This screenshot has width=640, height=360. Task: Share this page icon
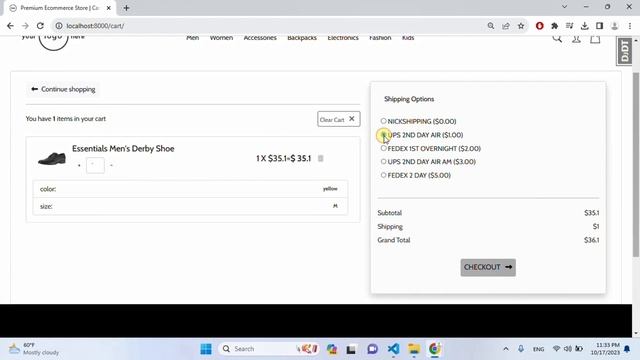(x=506, y=26)
